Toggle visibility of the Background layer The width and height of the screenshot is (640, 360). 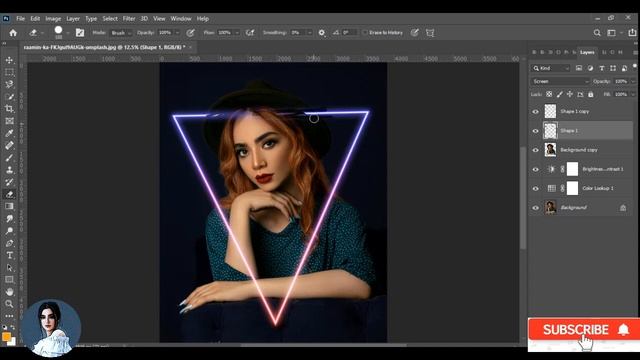(536, 208)
